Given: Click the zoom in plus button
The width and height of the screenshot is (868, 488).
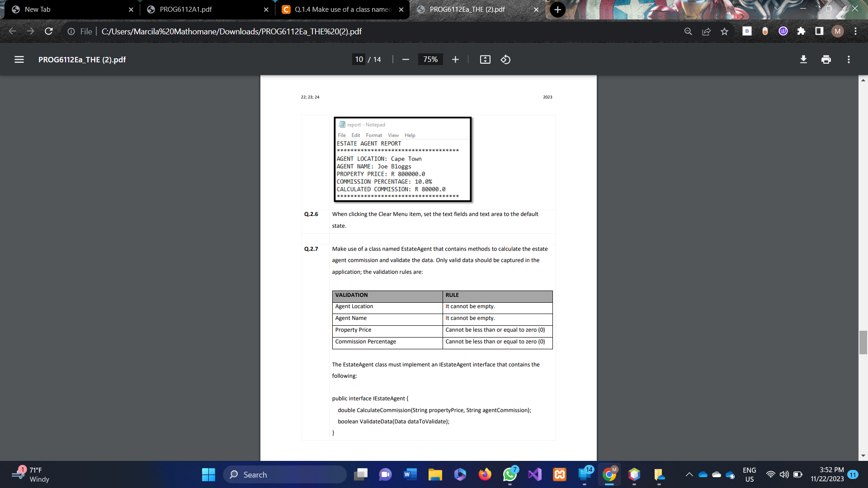Looking at the screenshot, I should point(455,60).
